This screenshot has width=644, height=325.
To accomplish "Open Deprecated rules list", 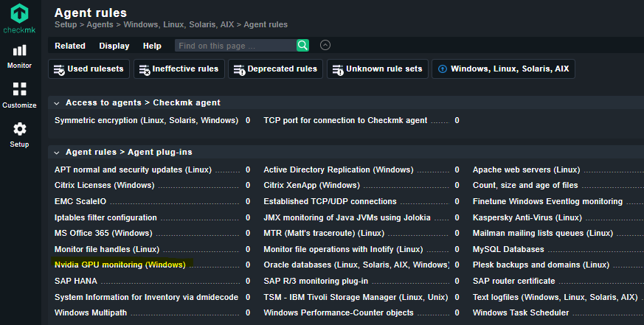I will pos(276,69).
